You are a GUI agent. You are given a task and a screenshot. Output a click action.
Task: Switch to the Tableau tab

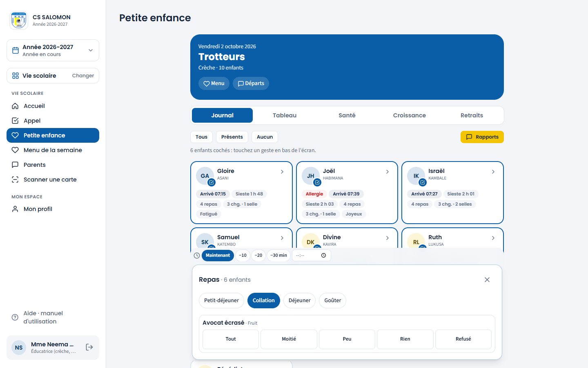click(x=285, y=115)
